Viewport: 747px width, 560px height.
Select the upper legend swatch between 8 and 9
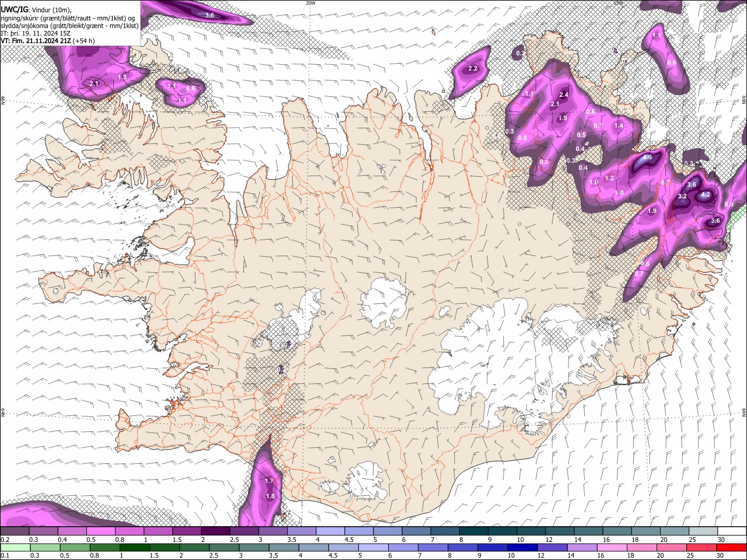473,531
